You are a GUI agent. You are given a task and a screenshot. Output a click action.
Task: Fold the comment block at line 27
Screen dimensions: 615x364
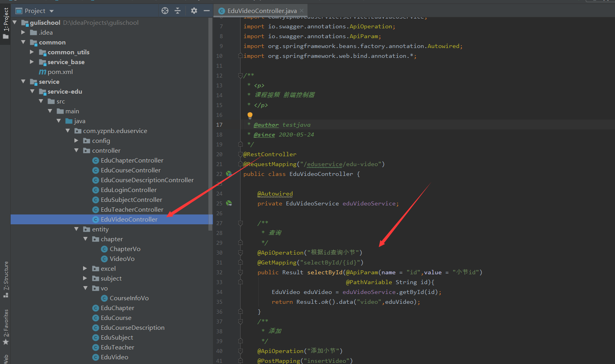pos(240,223)
